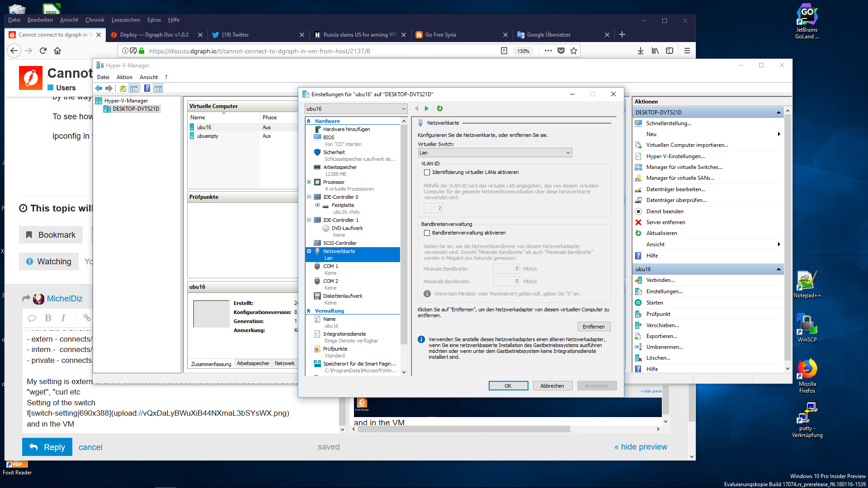The image size is (868, 488).
Task: Click Aktualisieren action in Aktionen pane
Action: point(661,233)
